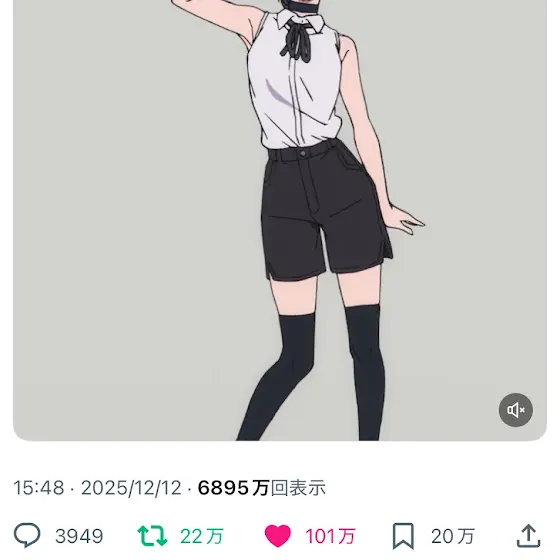Open the 22万 repost count
Screen dimensions: 560x560
click(x=202, y=536)
